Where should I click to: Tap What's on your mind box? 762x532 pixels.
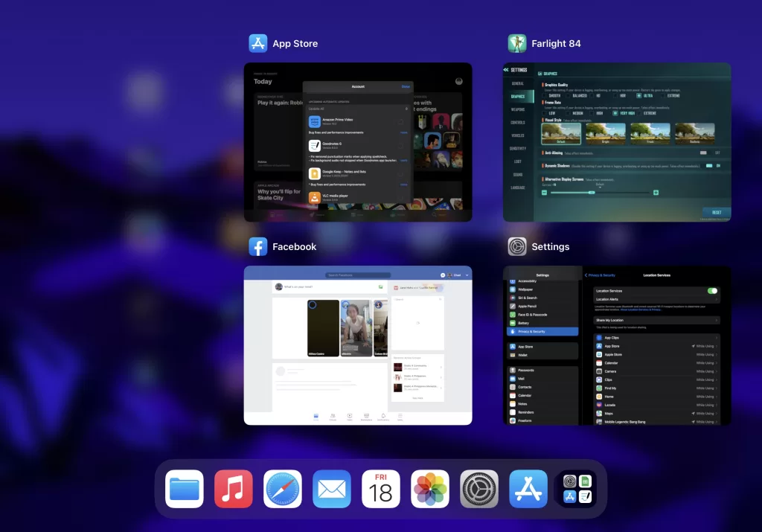tap(330, 287)
